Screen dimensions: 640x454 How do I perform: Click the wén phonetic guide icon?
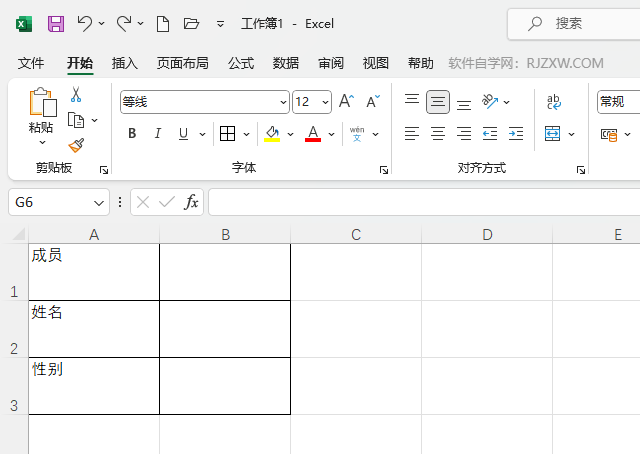357,134
